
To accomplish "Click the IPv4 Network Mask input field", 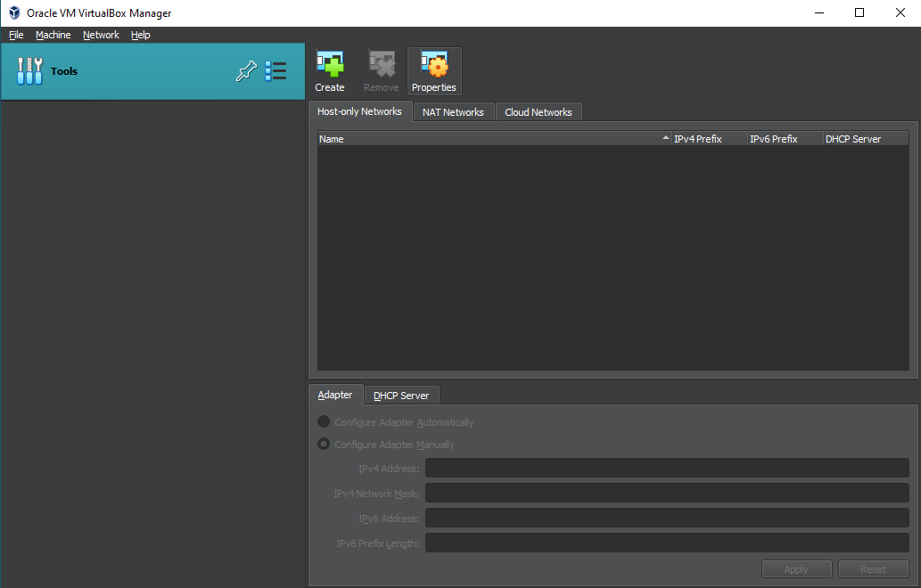I will click(x=667, y=493).
